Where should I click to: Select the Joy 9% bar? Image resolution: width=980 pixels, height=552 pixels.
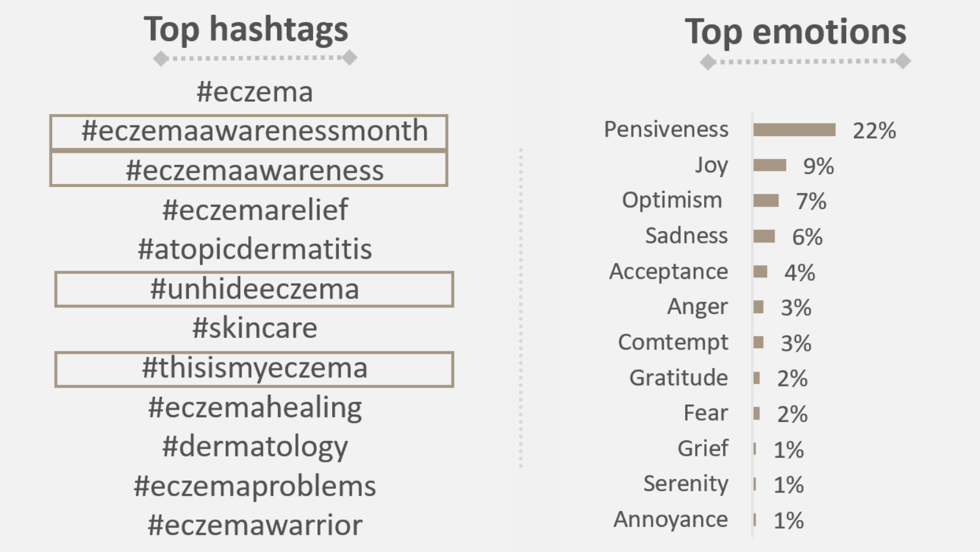click(x=770, y=165)
